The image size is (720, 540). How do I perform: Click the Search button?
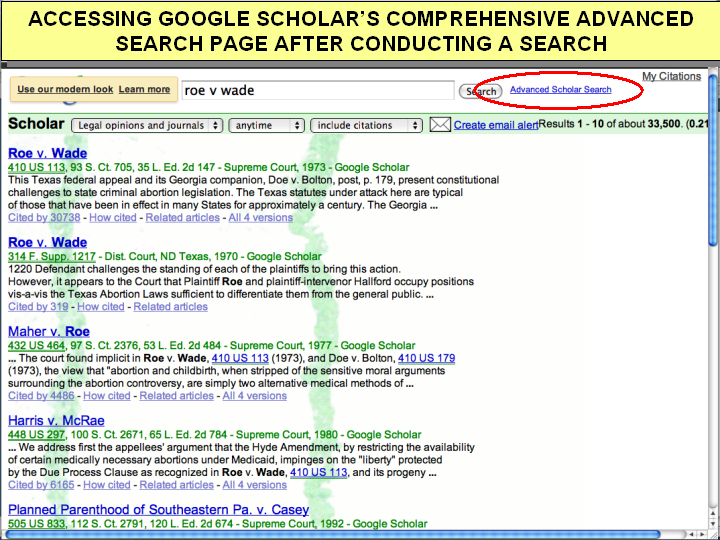coord(480,91)
